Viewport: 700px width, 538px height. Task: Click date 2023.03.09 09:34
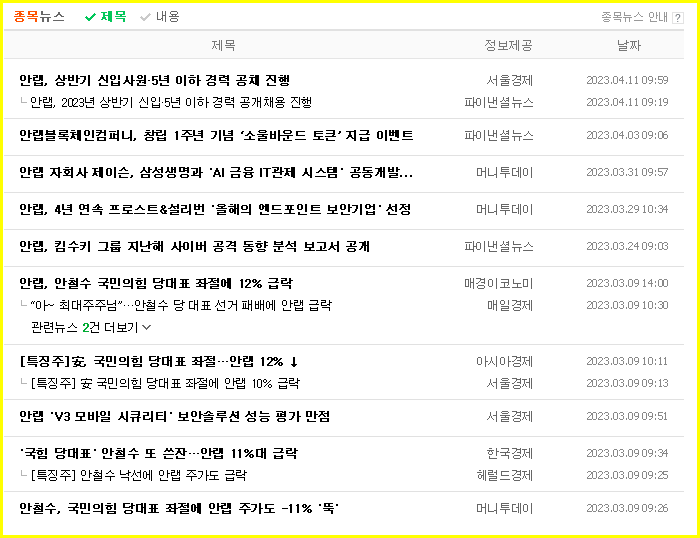(627, 453)
